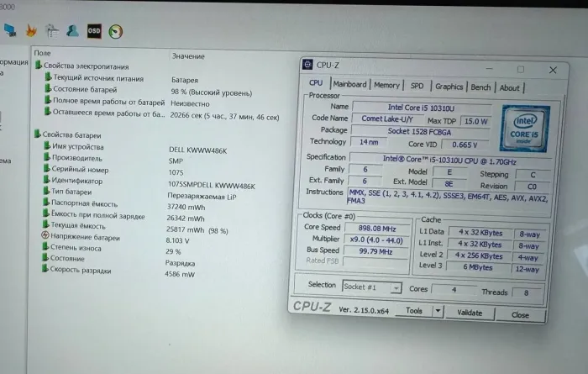Viewport: 588px width, 374px height.
Task: Click the Validate button
Action: (470, 313)
